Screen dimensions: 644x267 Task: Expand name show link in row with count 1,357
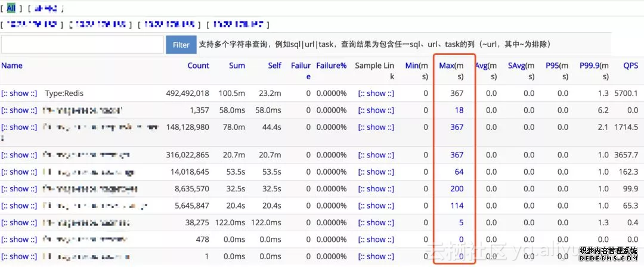tap(19, 110)
